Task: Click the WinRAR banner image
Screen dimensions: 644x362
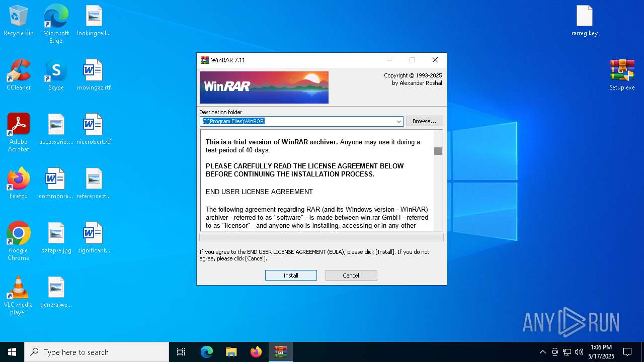Action: pos(264,87)
